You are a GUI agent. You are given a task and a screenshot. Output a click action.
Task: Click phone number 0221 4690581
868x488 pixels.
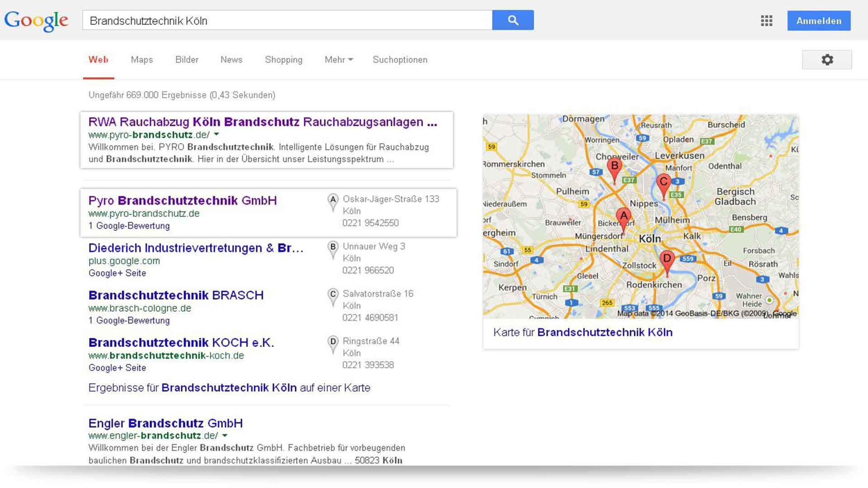(x=370, y=318)
